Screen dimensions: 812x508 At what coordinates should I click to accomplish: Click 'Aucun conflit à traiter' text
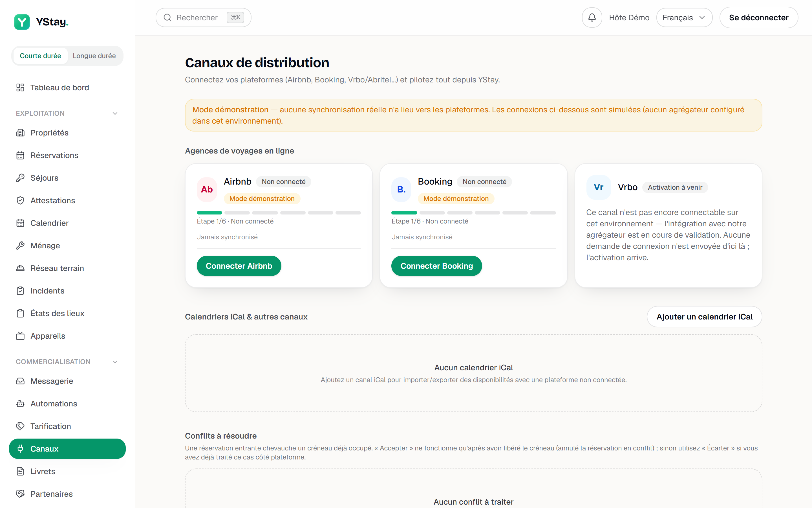pyautogui.click(x=473, y=502)
